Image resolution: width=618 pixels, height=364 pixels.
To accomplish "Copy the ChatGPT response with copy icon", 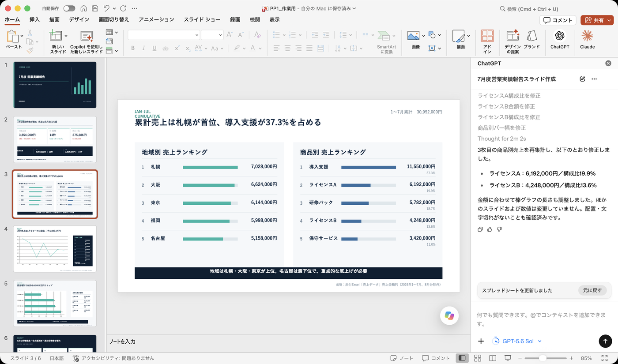I will point(480,229).
